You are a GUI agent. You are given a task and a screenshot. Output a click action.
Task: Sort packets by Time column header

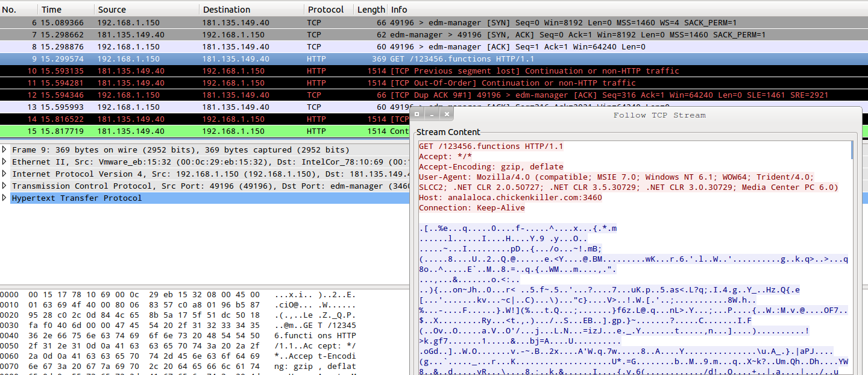pyautogui.click(x=51, y=10)
